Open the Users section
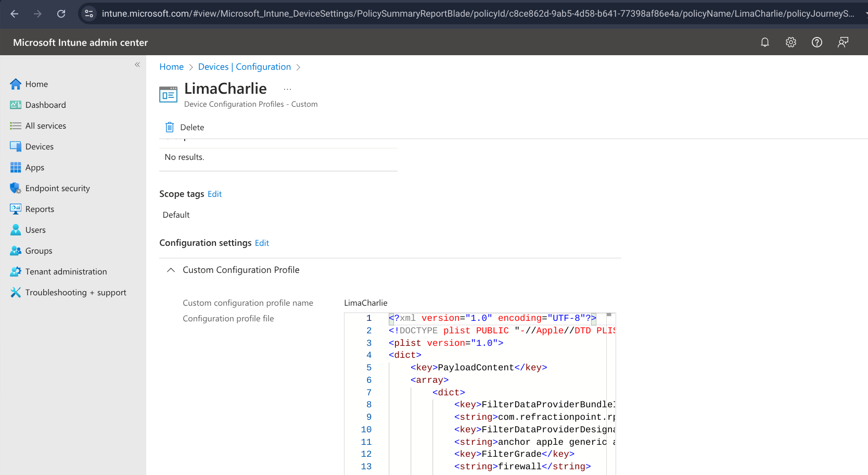The image size is (868, 475). point(35,230)
